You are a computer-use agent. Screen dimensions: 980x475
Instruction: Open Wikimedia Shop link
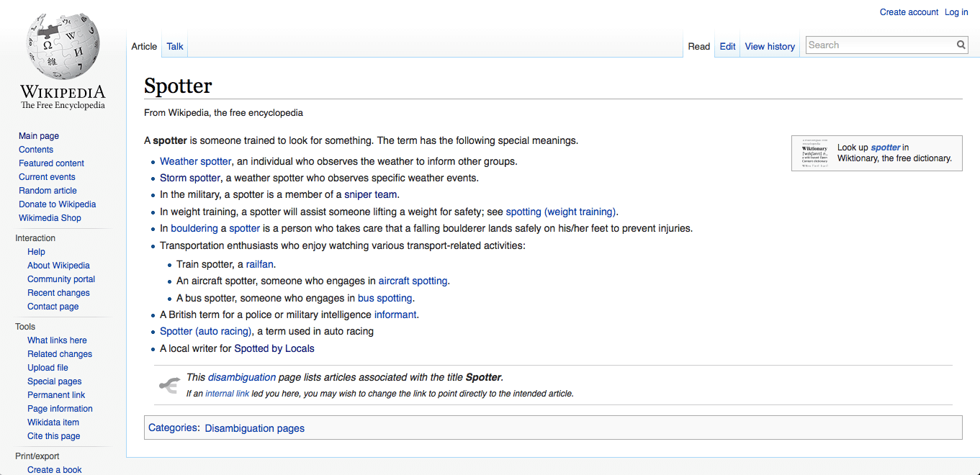point(50,218)
